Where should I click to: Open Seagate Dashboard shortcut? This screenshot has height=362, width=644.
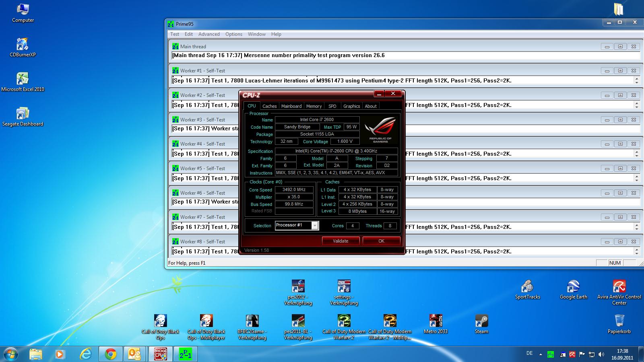pyautogui.click(x=23, y=114)
